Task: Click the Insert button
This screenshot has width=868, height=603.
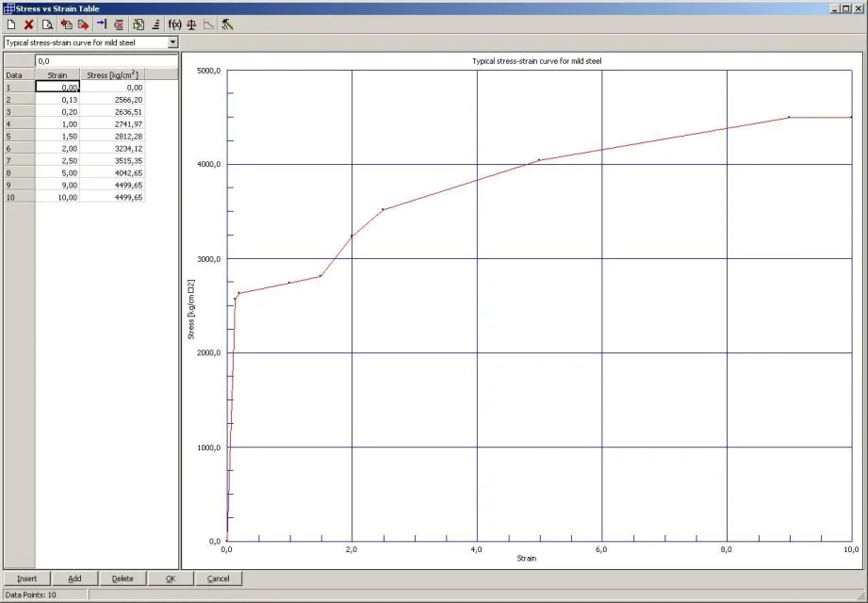Action: 26,579
